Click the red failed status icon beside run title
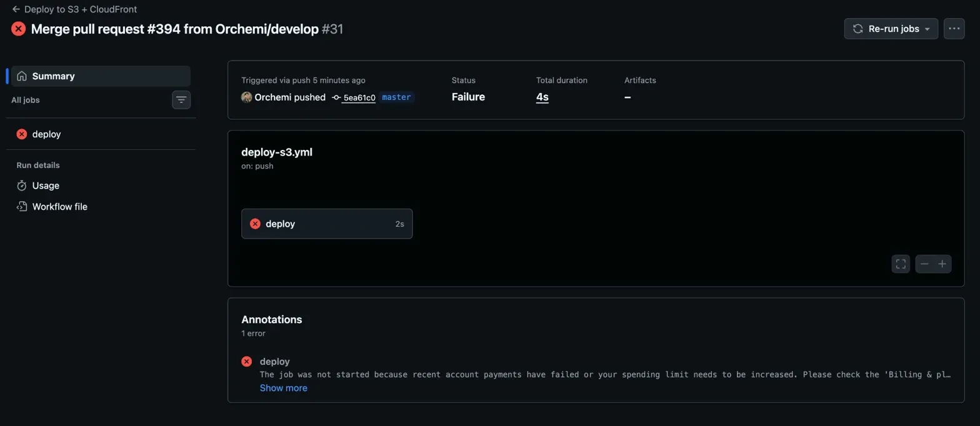This screenshot has width=980, height=426. point(19,29)
